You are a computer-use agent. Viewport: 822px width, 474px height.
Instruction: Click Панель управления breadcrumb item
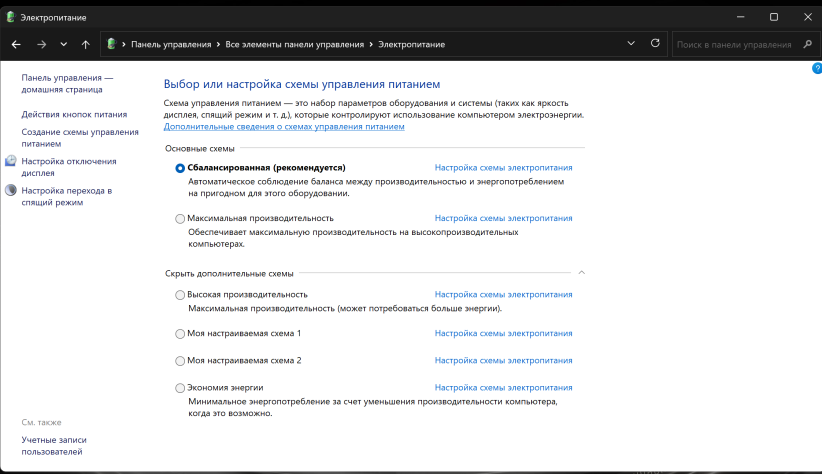click(x=171, y=45)
